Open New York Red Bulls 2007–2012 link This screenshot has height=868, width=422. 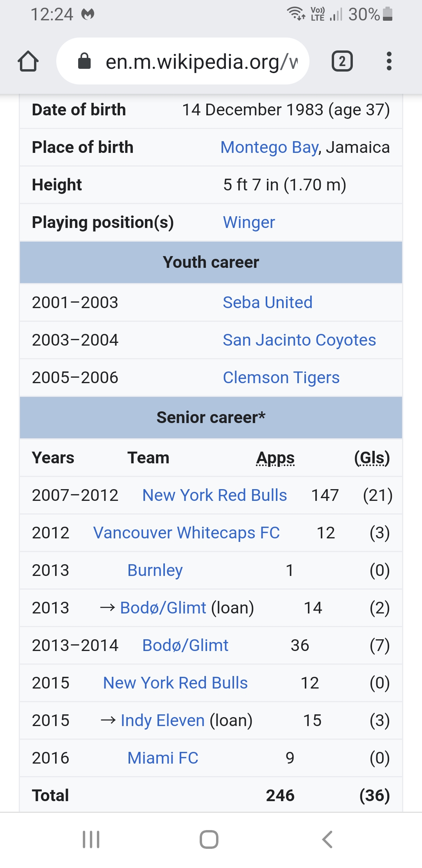(215, 495)
